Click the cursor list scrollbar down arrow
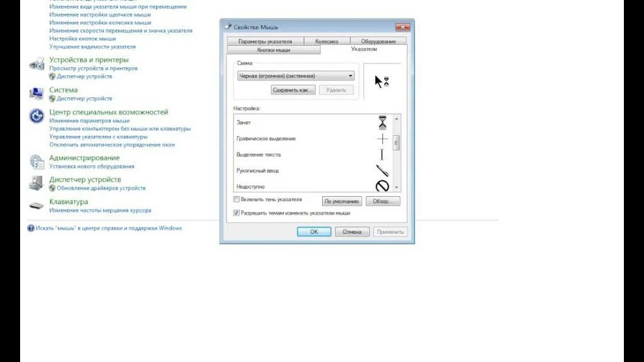The image size is (644, 362). pos(396,187)
